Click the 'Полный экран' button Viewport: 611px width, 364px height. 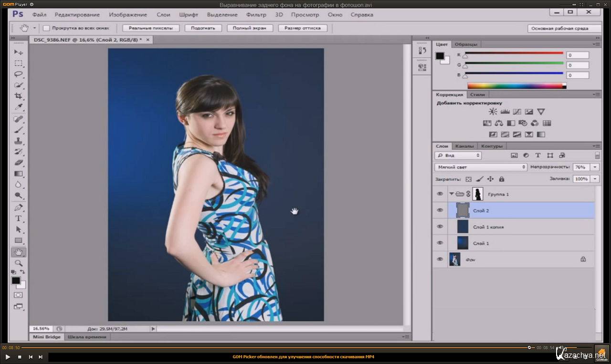coord(250,28)
